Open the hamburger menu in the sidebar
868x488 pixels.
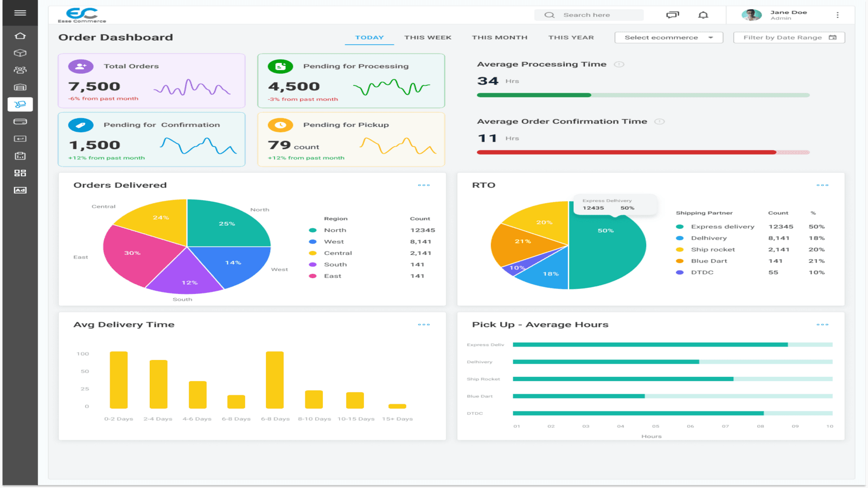click(20, 12)
